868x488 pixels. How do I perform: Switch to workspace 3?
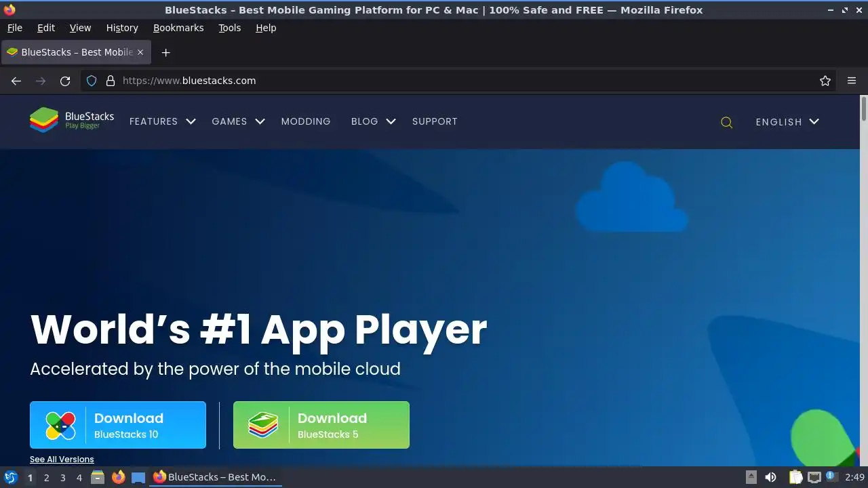62,477
